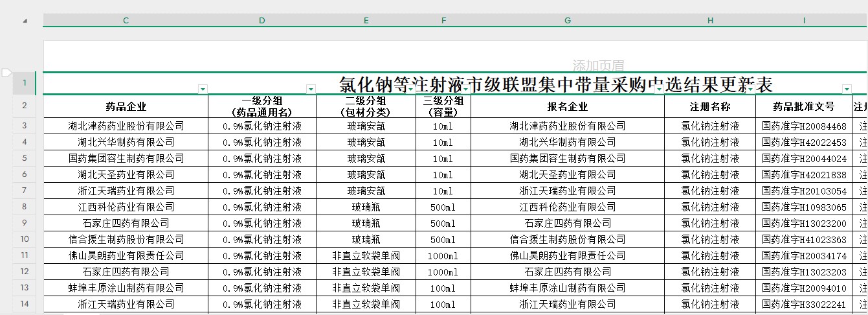The width and height of the screenshot is (868, 315).
Task: Select the 药品企业 header cell
Action: tap(126, 106)
